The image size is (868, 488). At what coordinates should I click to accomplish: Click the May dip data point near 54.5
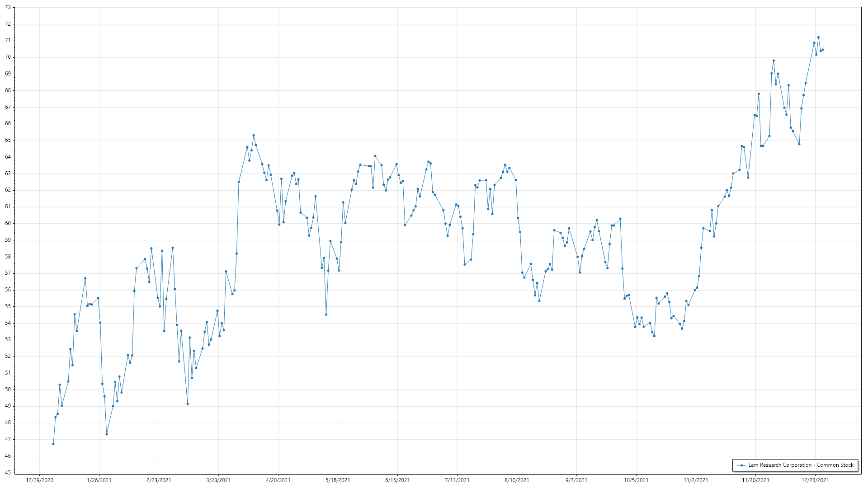326,314
